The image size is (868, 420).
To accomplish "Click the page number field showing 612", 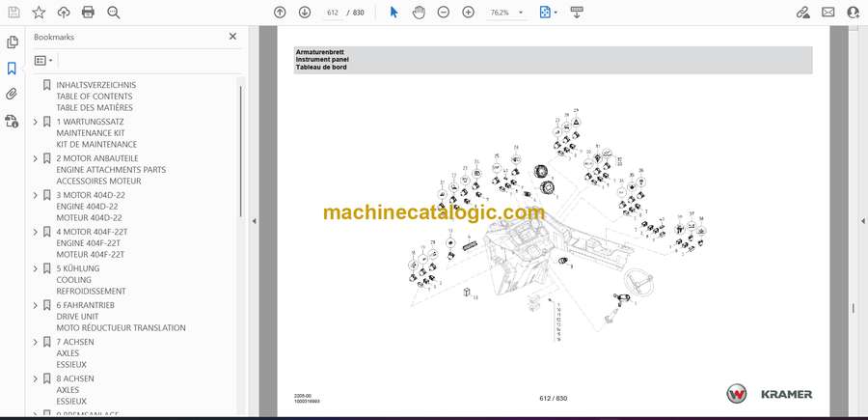I will [x=333, y=13].
